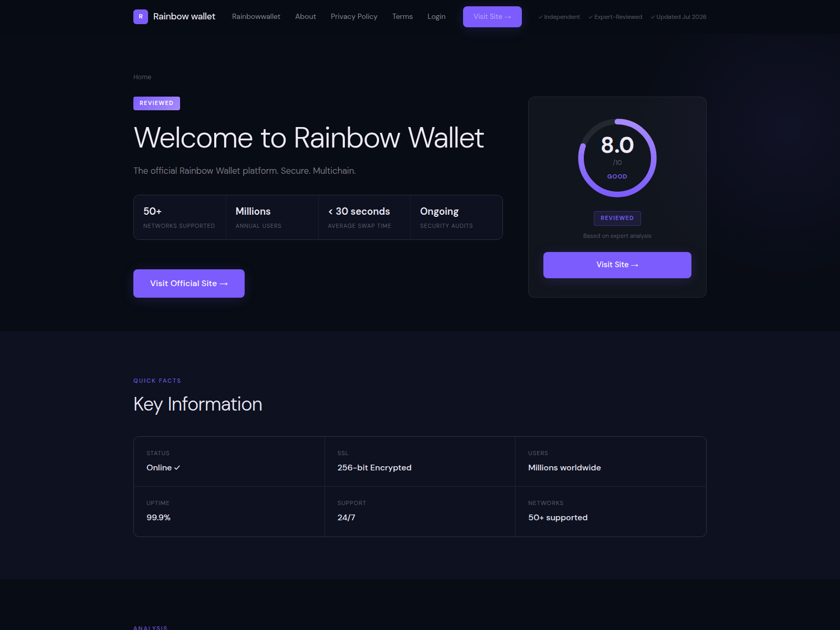The height and width of the screenshot is (630, 840).
Task: Click the Key Information heading
Action: pyautogui.click(x=198, y=404)
